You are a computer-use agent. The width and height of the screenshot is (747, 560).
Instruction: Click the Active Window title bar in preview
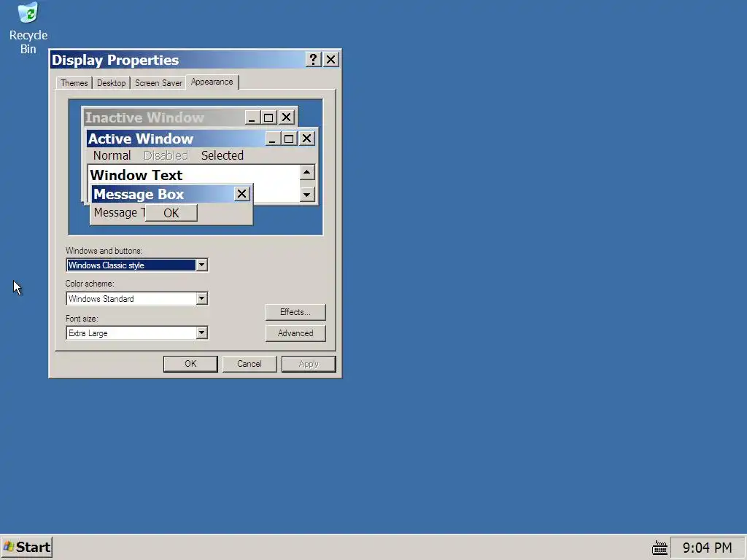202,139
